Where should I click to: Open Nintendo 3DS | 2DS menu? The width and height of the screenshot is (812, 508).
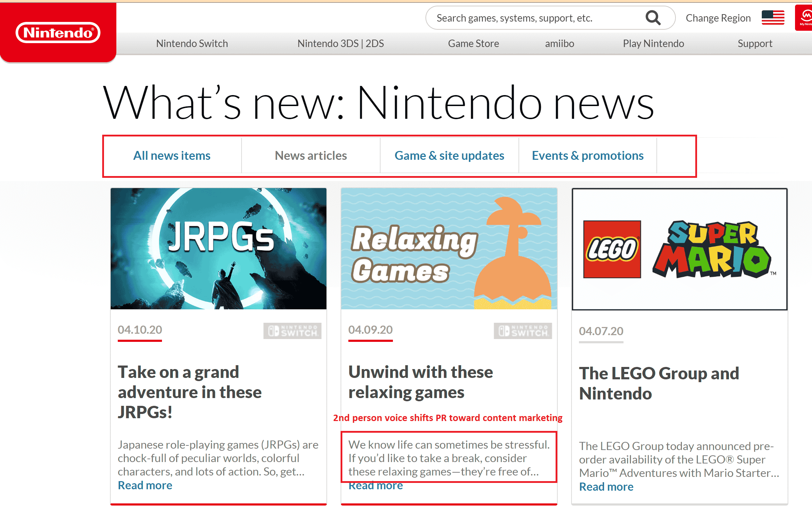(x=341, y=43)
